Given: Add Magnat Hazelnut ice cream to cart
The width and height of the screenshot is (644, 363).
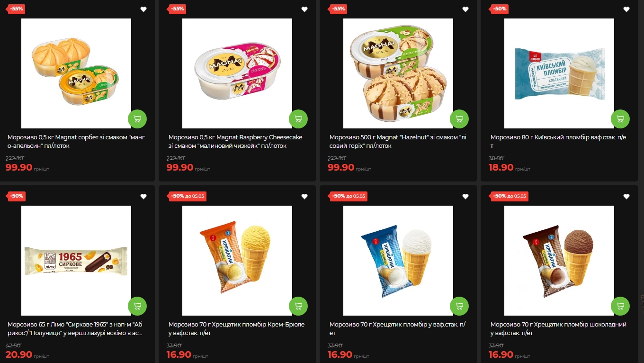Looking at the screenshot, I should pyautogui.click(x=459, y=119).
